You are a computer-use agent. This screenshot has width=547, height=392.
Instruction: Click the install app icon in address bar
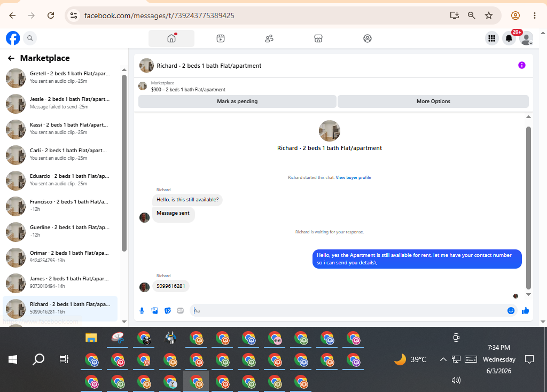click(454, 15)
